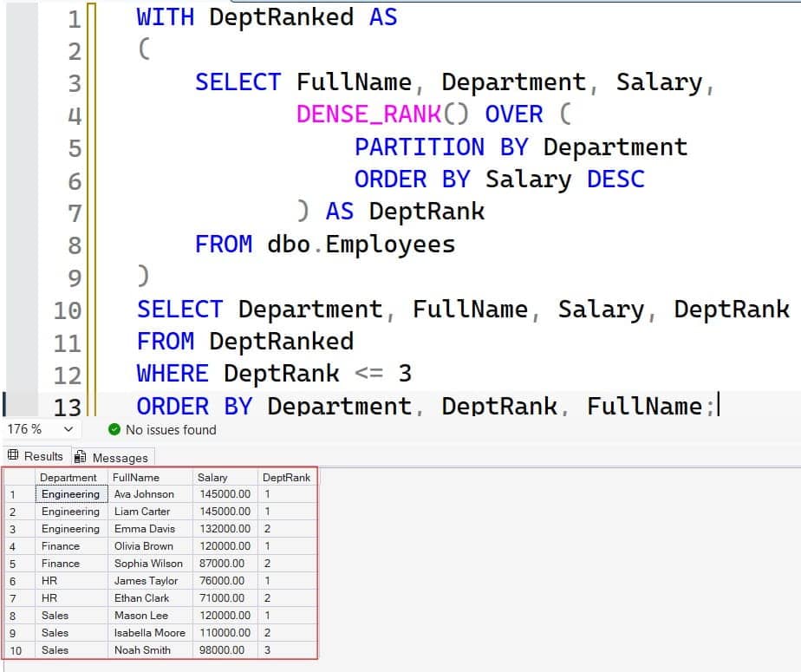Click the green No issues found check icon
The width and height of the screenshot is (801, 672).
pyautogui.click(x=114, y=429)
